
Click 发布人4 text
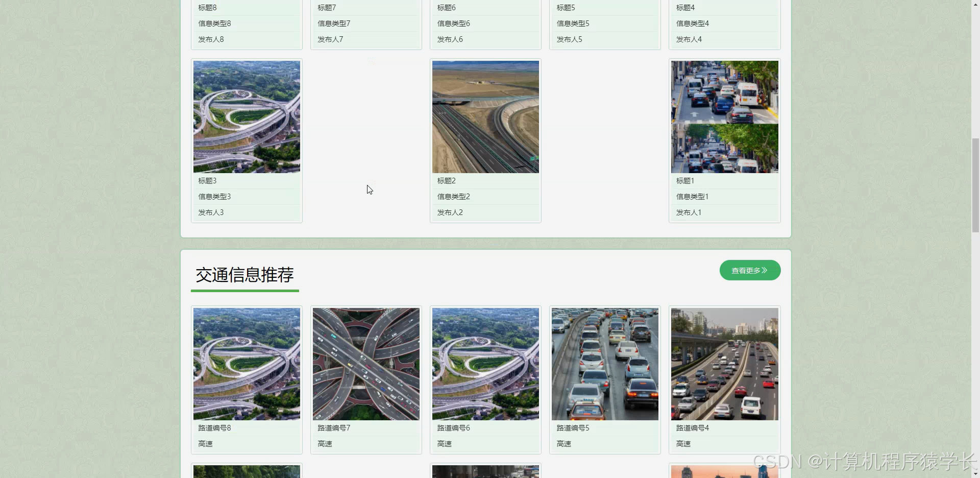689,39
